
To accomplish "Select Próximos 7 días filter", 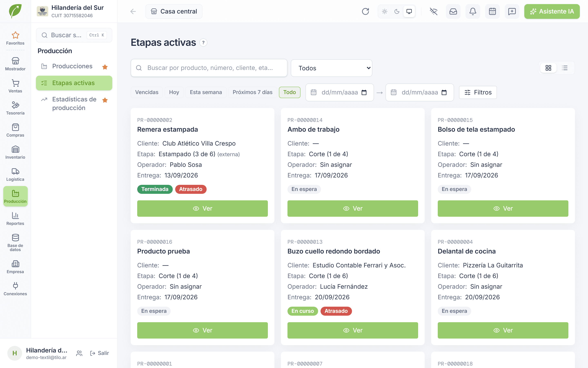I will point(252,92).
